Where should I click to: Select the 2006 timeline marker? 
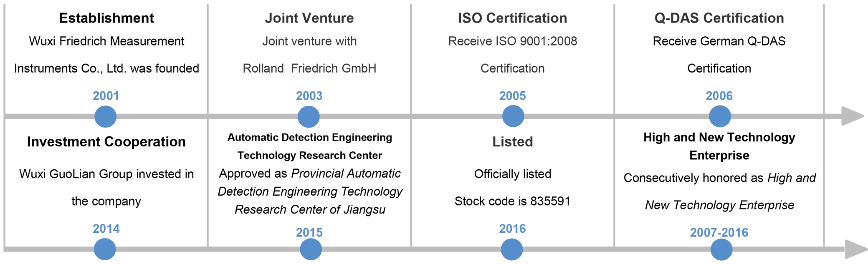[720, 116]
